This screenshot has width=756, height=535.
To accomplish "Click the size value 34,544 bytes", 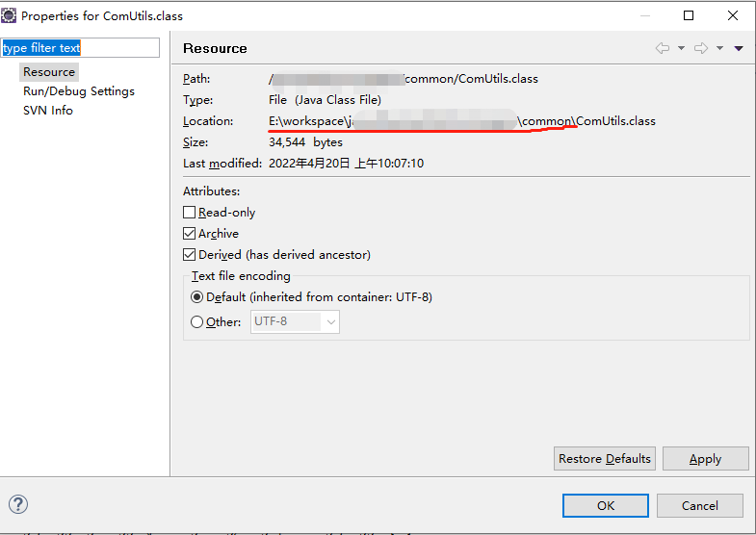I will coord(305,142).
